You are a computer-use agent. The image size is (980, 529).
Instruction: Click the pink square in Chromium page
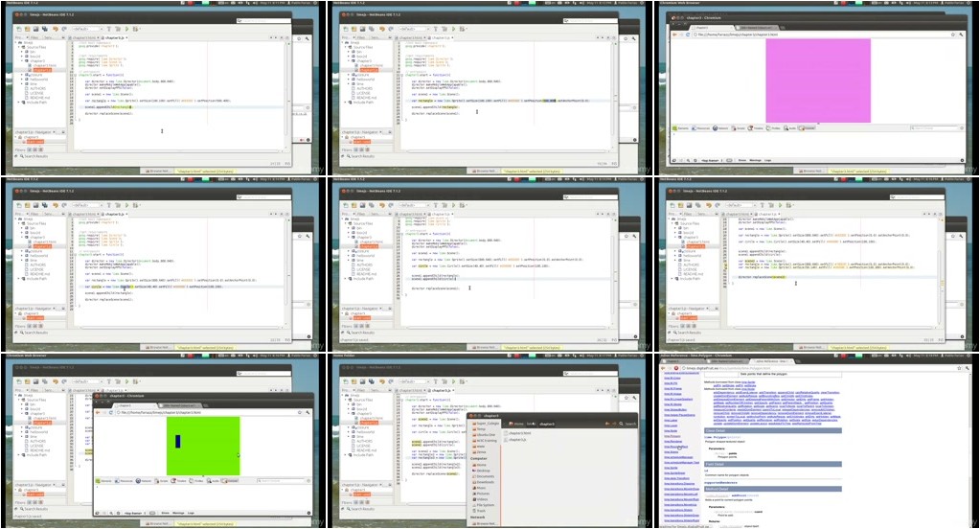tap(818, 80)
